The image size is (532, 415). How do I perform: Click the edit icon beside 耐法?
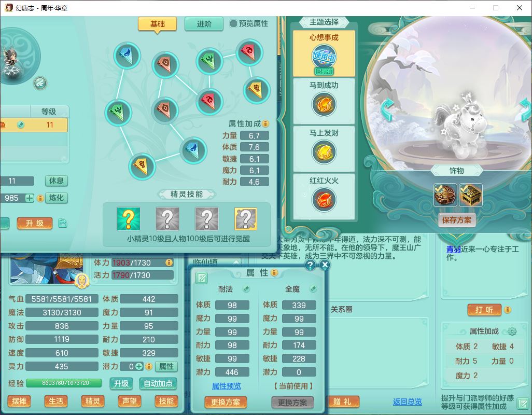[x=246, y=289]
